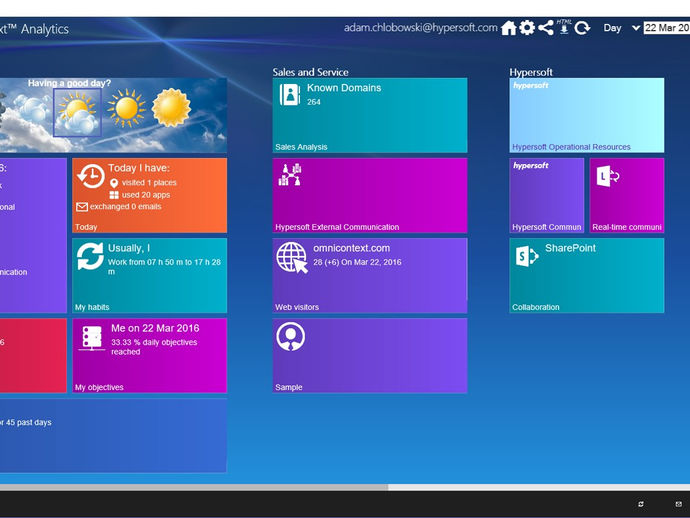Click clock history icon in Today tile

(x=91, y=176)
